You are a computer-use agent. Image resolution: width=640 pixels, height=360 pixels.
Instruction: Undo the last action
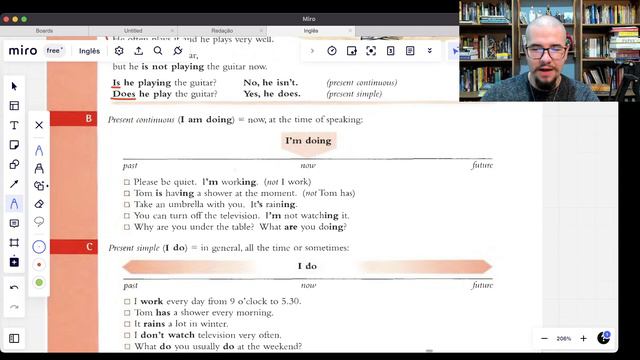click(14, 288)
